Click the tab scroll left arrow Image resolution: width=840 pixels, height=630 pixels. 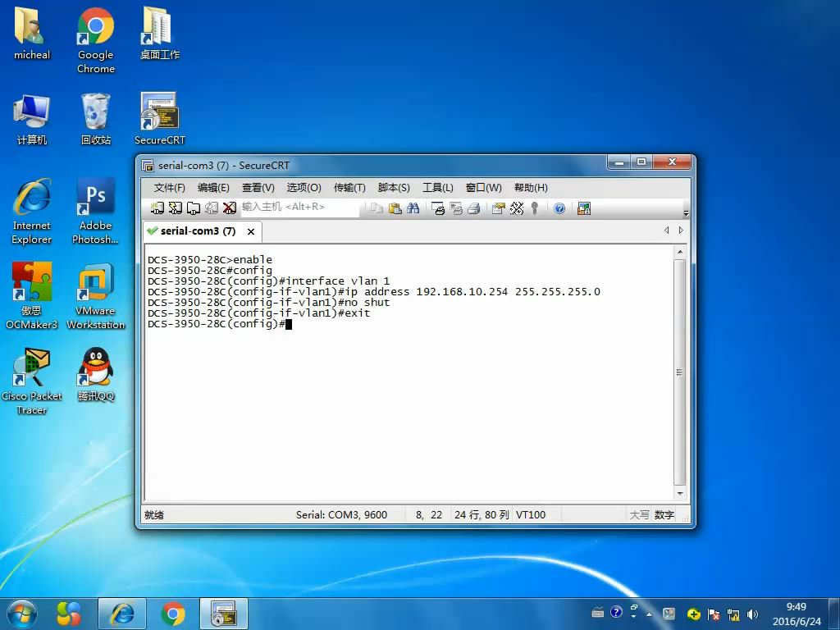[x=666, y=230]
